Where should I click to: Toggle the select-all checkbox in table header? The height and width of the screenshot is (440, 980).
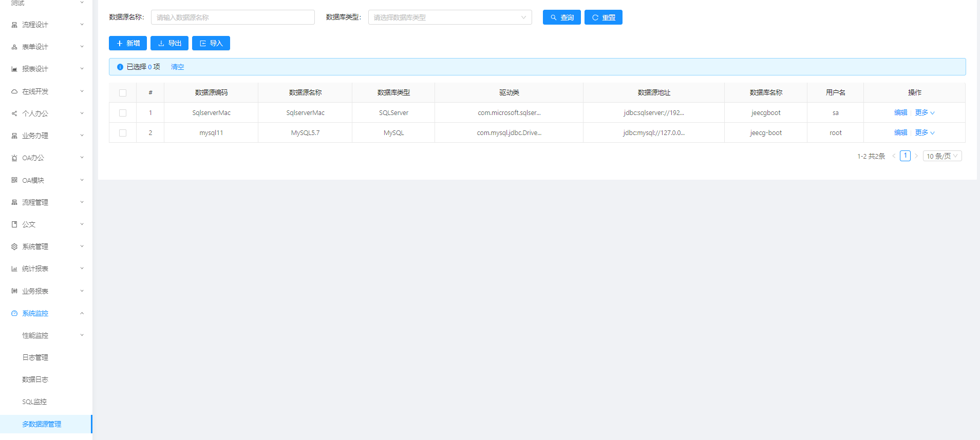coord(123,93)
